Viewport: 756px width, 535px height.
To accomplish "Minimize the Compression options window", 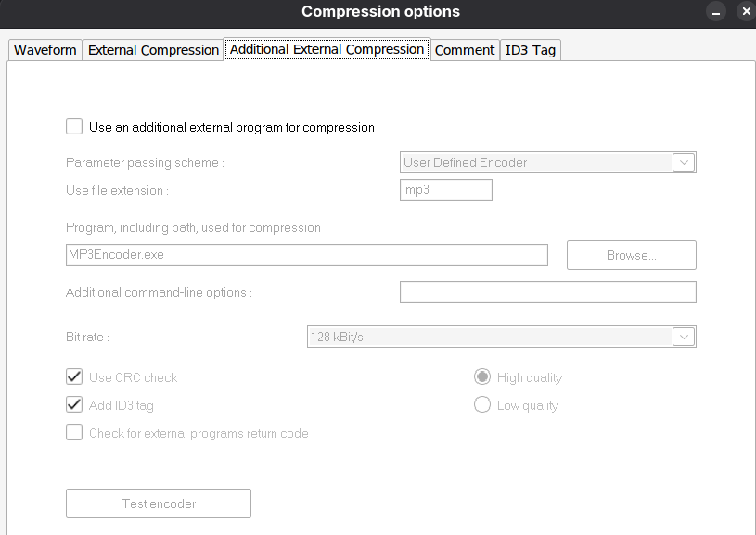I will coord(715,12).
